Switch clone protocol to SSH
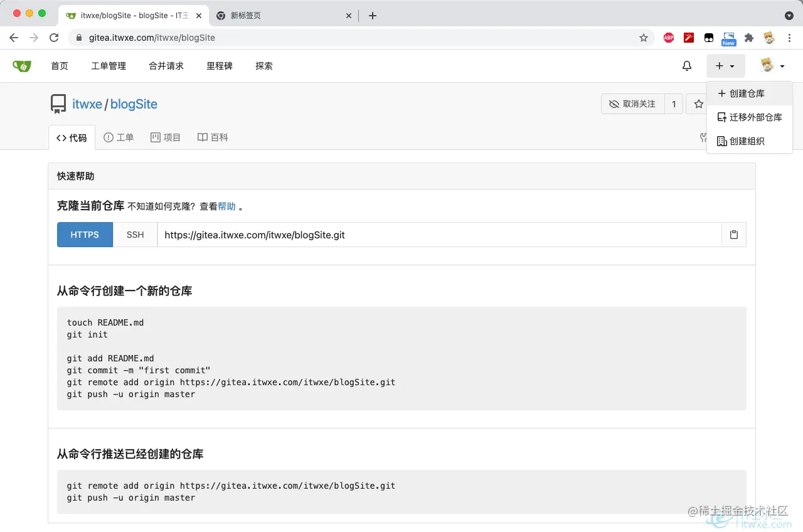This screenshot has height=532, width=803. coord(134,234)
